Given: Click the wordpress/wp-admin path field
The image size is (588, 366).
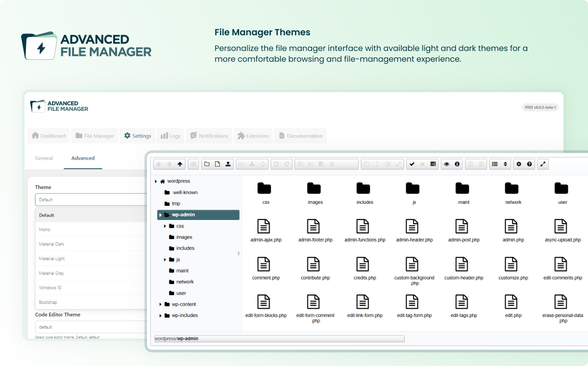Looking at the screenshot, I should 279,339.
